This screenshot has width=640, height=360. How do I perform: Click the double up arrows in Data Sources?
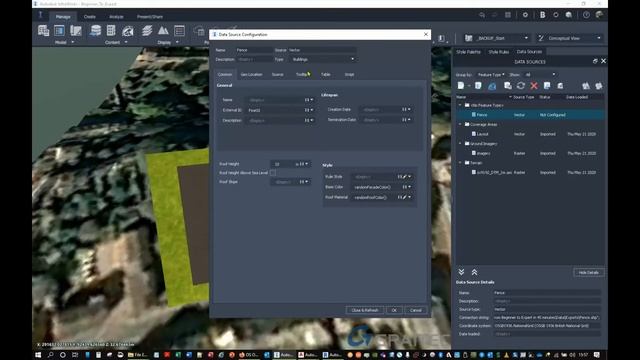pyautogui.click(x=474, y=272)
